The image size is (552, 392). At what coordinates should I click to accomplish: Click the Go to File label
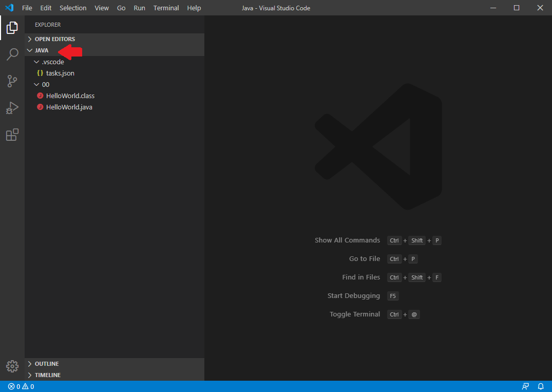[365, 258]
